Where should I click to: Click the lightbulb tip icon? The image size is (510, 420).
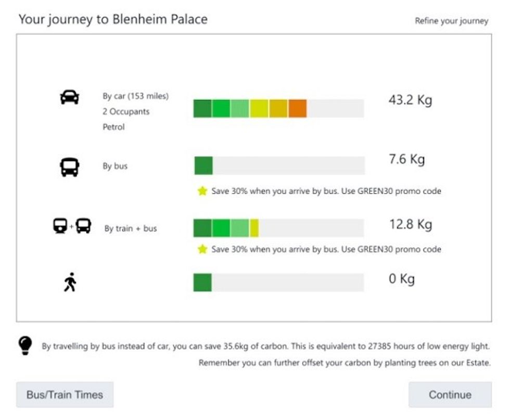[x=25, y=345]
